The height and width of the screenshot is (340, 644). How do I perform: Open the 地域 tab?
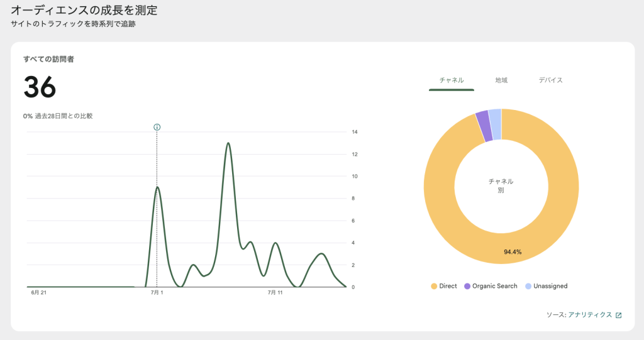click(x=501, y=80)
